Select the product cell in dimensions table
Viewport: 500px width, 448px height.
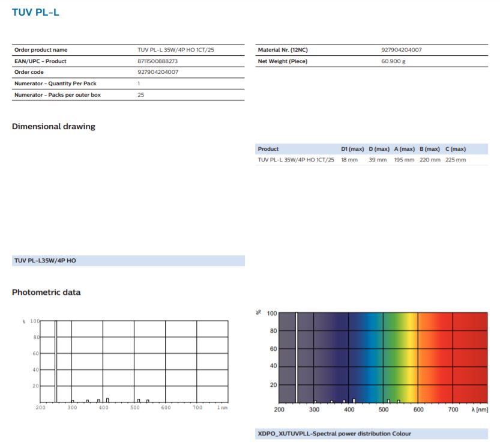tap(296, 160)
